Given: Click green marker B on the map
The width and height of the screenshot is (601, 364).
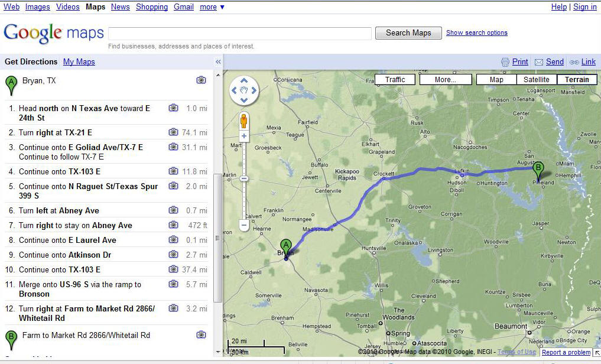Looking at the screenshot, I should tap(538, 171).
